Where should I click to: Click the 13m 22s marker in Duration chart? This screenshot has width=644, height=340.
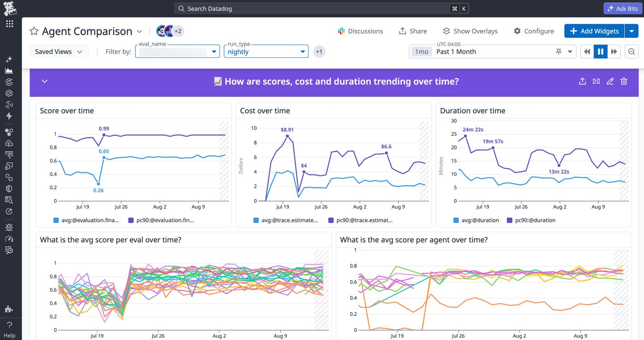[x=559, y=165]
